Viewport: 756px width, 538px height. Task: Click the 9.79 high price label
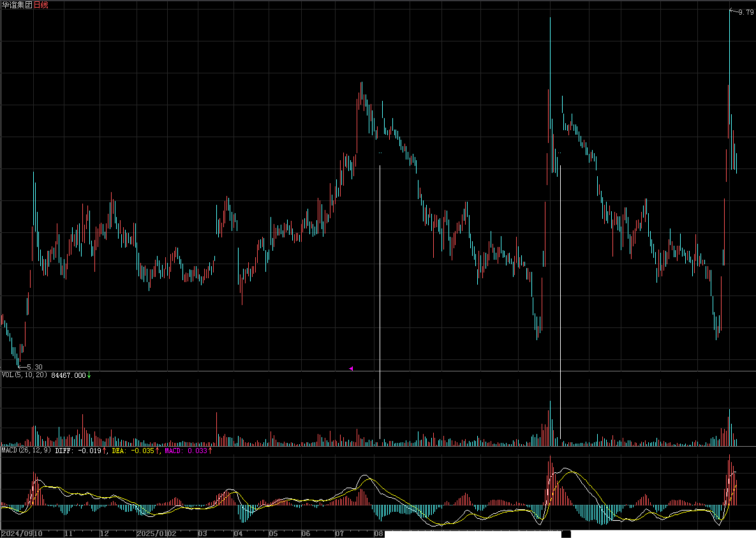point(746,12)
